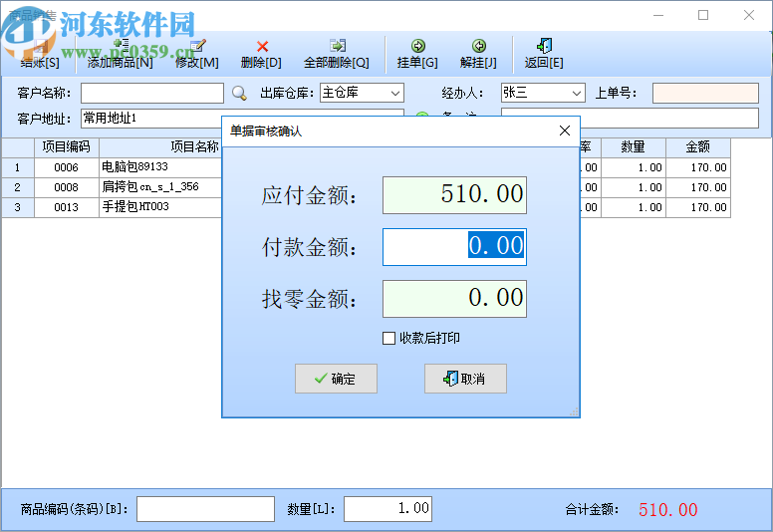The height and width of the screenshot is (532, 773).
Task: Click the 付款金额 input field
Action: 454,246
